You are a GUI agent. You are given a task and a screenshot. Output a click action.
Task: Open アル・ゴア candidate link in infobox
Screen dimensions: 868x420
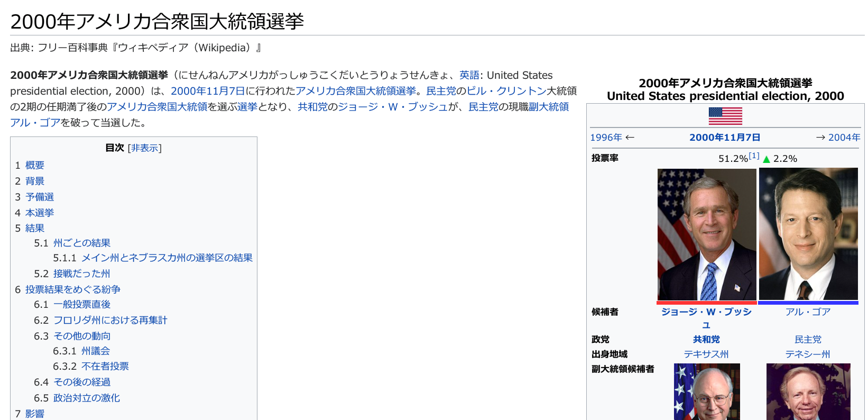808,312
